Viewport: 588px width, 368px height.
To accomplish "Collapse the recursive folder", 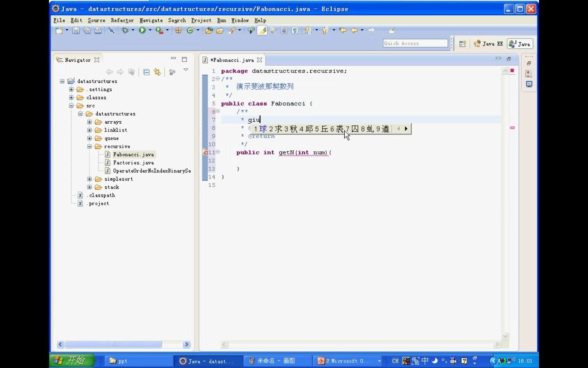I will [89, 147].
